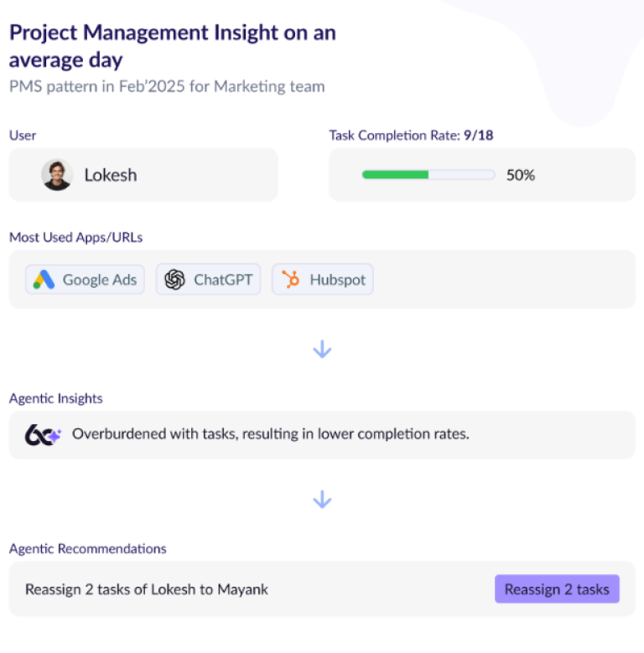Screen dimensions: 644x653
Task: Click the Task Completion Rate 9/18 label
Action: [411, 135]
